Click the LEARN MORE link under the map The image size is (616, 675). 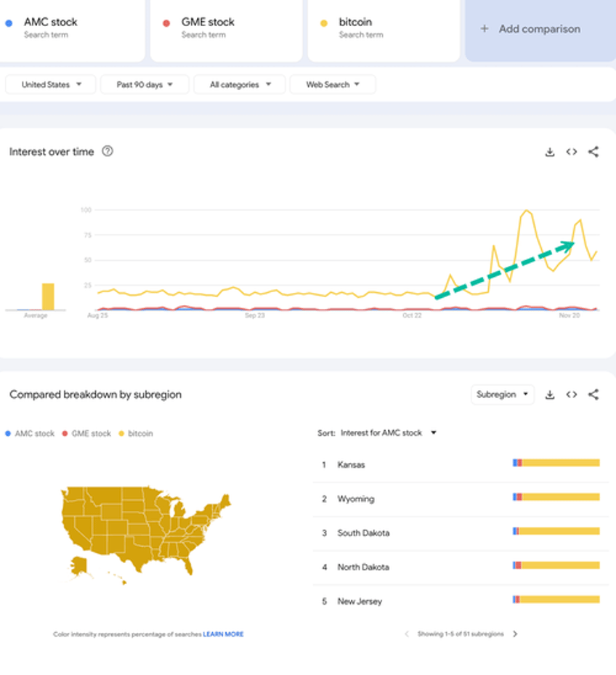tap(223, 634)
